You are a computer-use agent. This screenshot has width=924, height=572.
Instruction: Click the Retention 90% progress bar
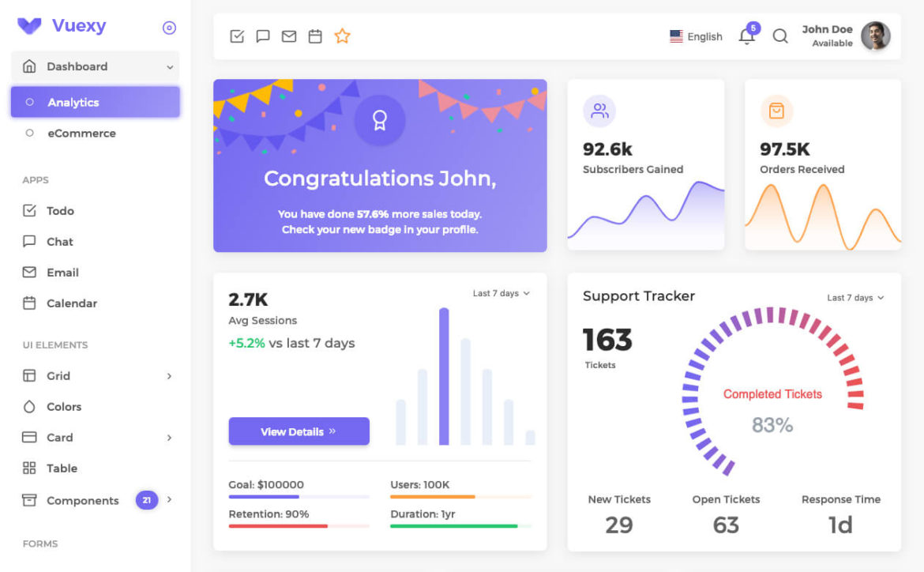(299, 528)
